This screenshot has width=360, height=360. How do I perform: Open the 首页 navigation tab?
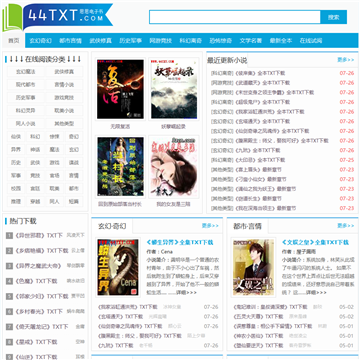(14, 41)
